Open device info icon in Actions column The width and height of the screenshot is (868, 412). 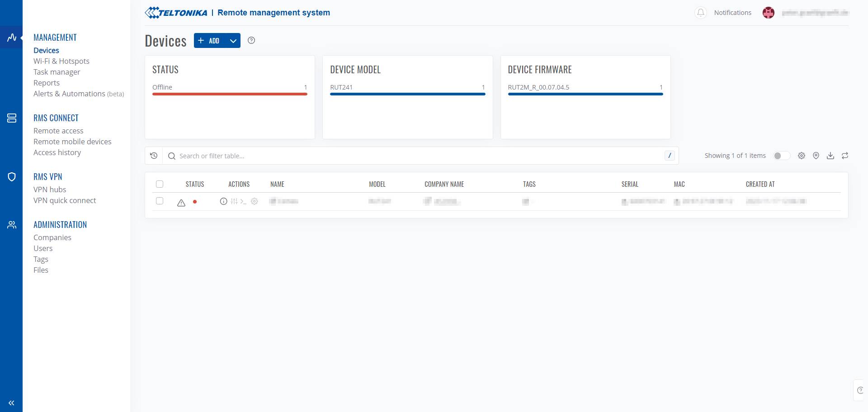tap(223, 201)
